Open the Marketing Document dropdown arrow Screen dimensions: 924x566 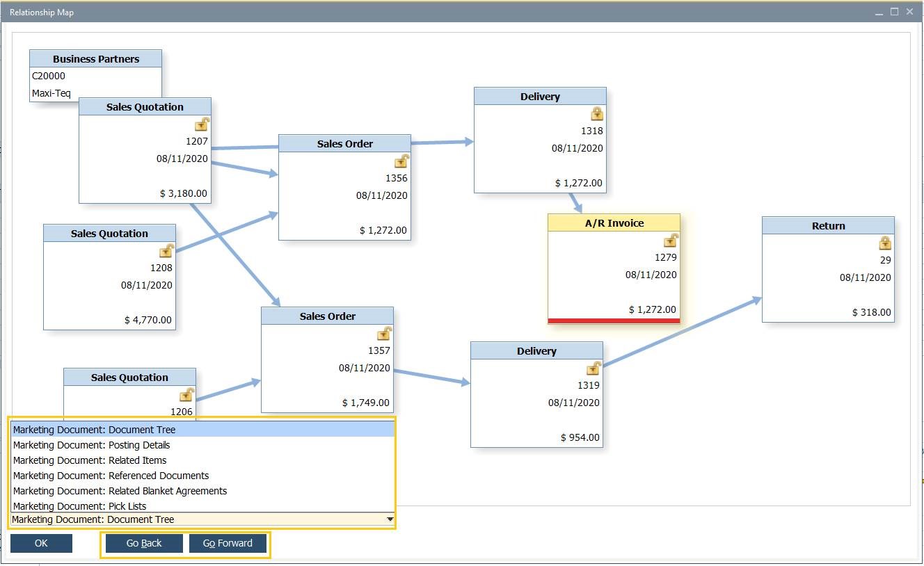click(390, 519)
